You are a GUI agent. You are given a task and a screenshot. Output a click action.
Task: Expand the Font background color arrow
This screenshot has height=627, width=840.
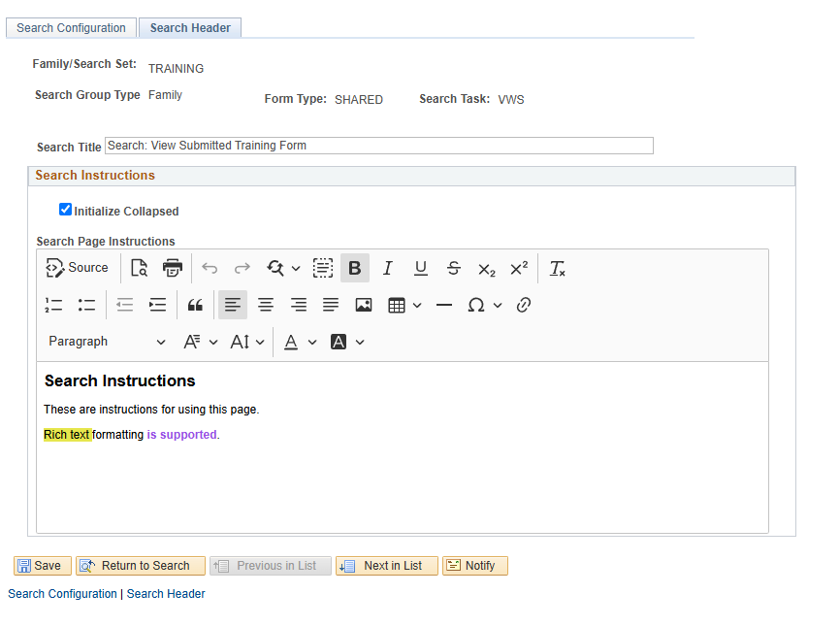[x=360, y=342]
